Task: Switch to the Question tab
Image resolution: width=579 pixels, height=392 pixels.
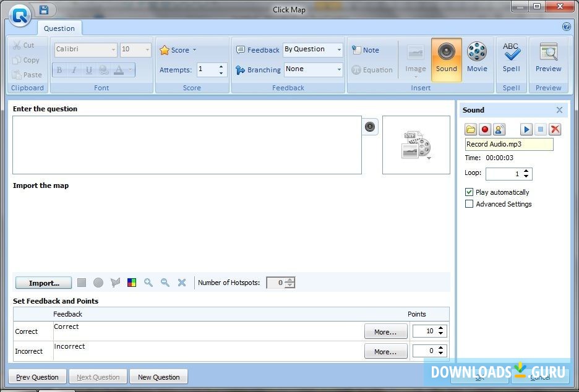Action: (x=59, y=28)
